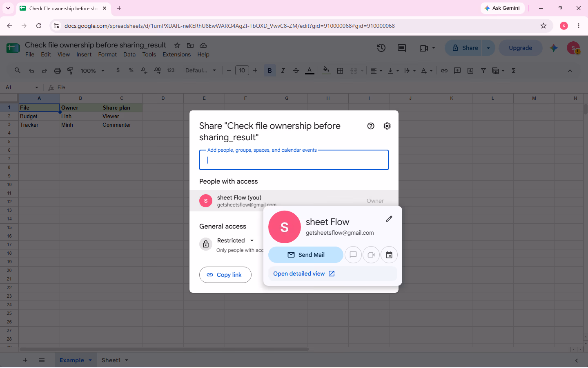Toggle italic formatting
This screenshot has width=588, height=368.
click(x=283, y=71)
